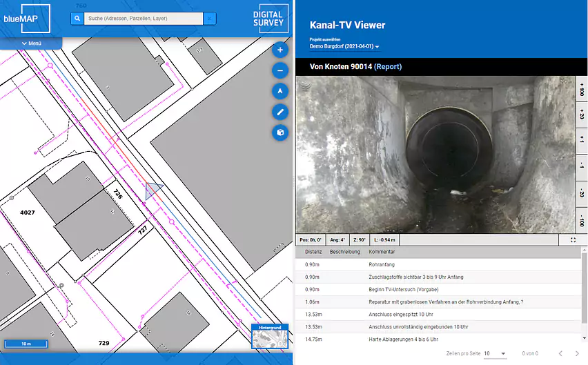Activate the pencil drawing tool

(280, 112)
